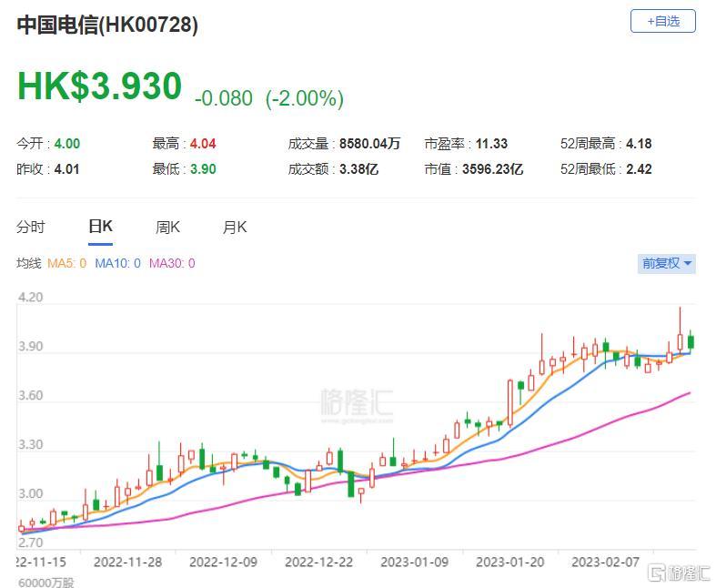
Task: Click the 2023-01-09 date axis label
Action: click(415, 562)
